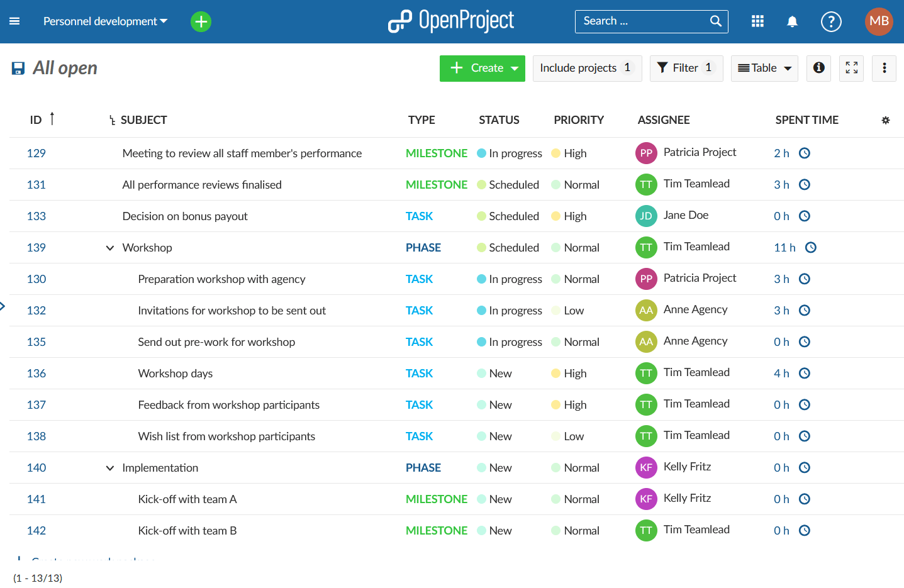Open table column settings gear

[885, 120]
